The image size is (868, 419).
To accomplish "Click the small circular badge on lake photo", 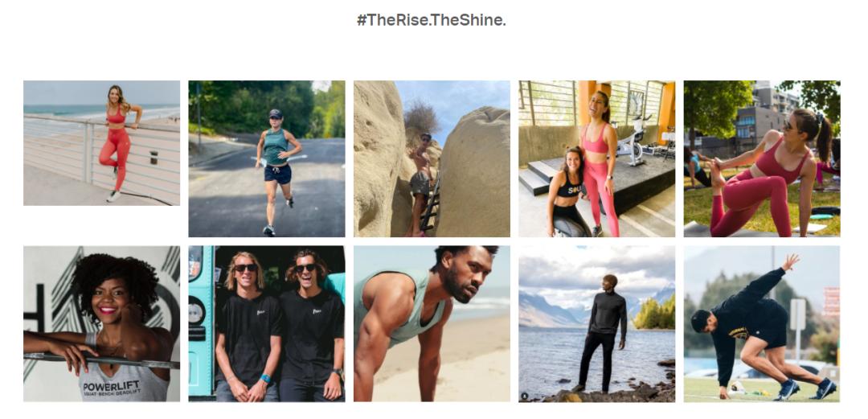I will tap(524, 396).
